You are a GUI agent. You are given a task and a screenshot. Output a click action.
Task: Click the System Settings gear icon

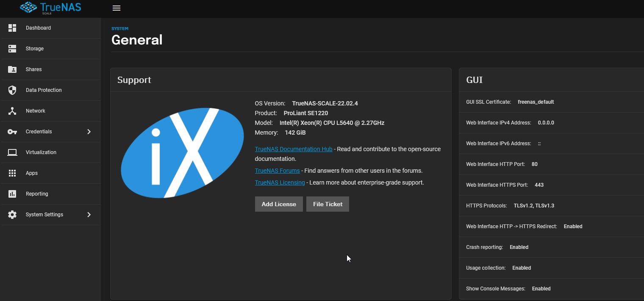pyautogui.click(x=12, y=215)
